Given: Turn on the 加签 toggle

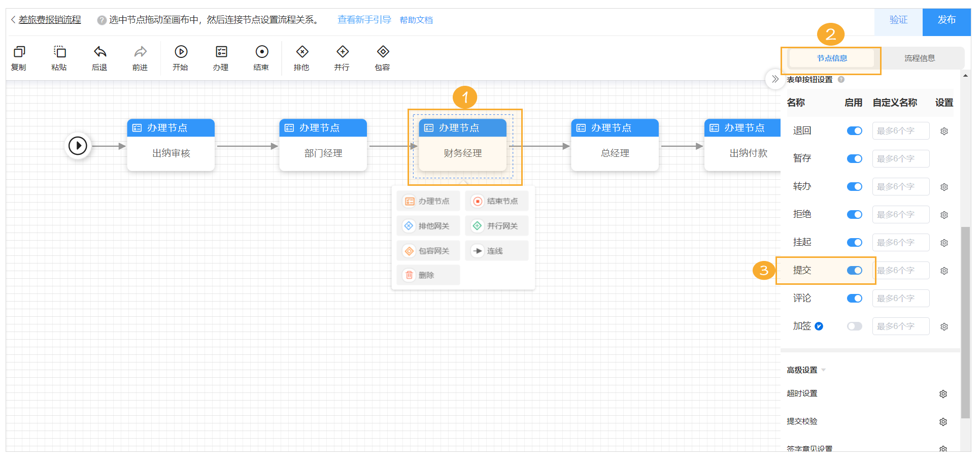Looking at the screenshot, I should pyautogui.click(x=854, y=326).
